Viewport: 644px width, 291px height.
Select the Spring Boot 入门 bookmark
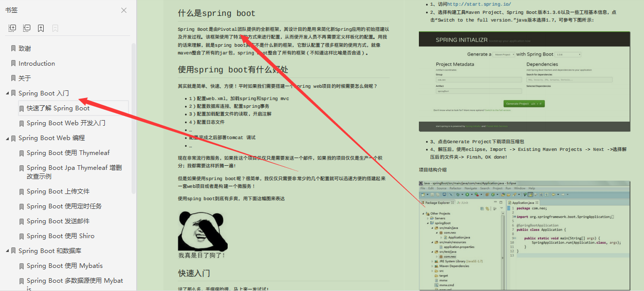click(x=44, y=93)
